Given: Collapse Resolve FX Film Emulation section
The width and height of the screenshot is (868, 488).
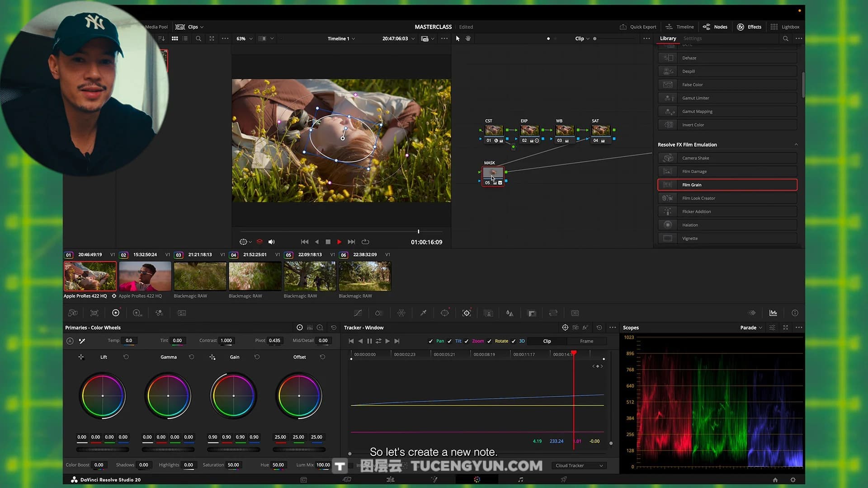Looking at the screenshot, I should [x=796, y=145].
